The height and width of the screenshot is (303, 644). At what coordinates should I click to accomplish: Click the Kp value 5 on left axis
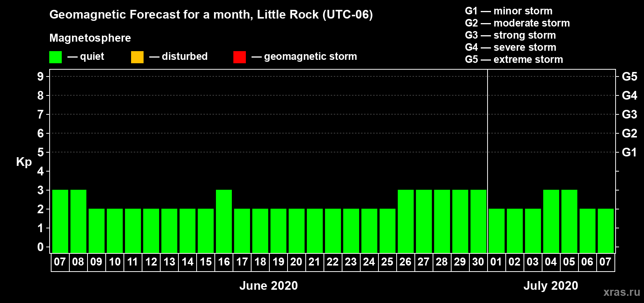(41, 152)
